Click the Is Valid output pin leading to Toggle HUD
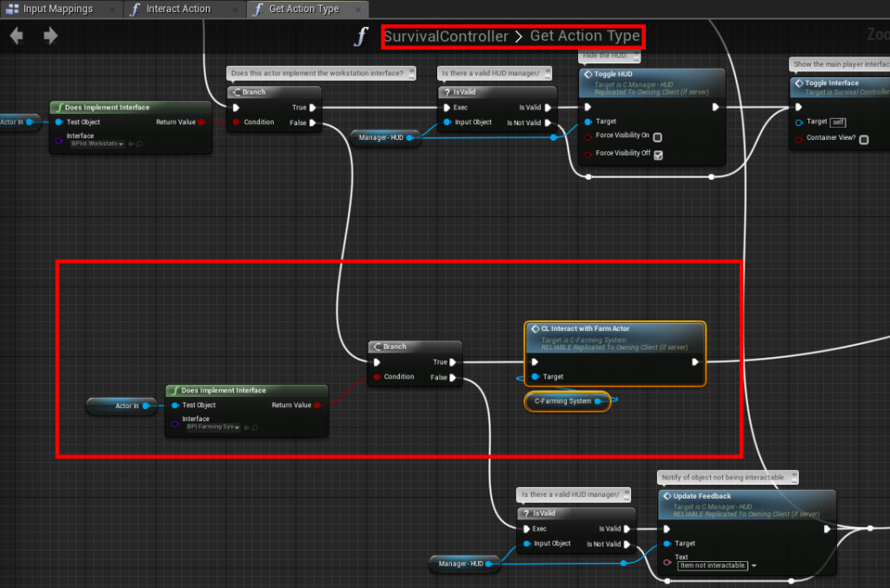 (x=548, y=108)
